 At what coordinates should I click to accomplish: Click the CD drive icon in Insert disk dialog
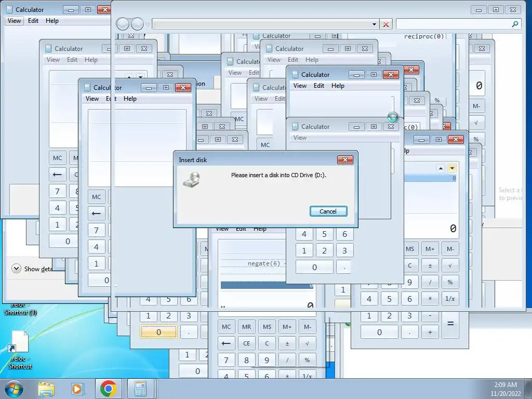[x=192, y=179]
